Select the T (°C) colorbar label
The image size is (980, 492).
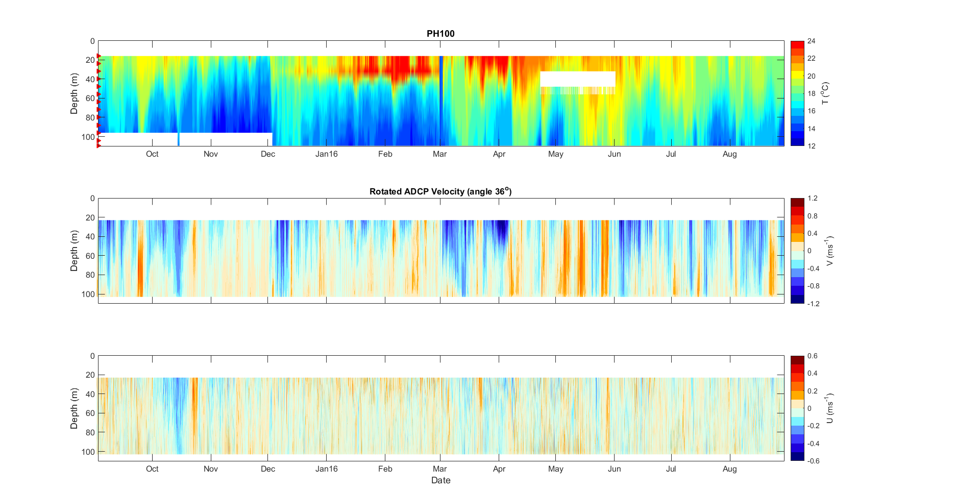tap(825, 93)
